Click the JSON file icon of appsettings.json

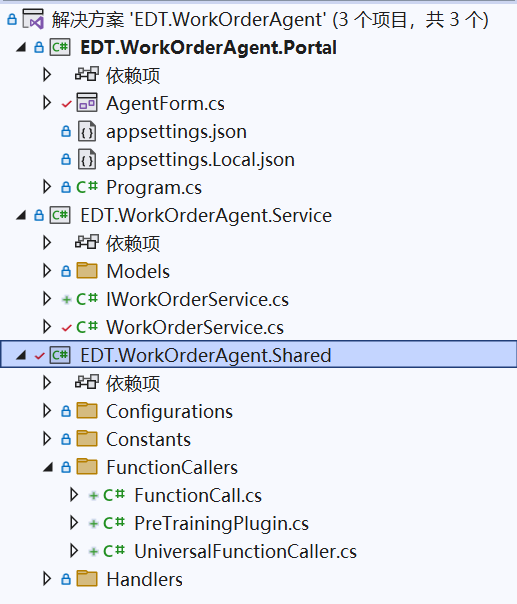point(87,131)
